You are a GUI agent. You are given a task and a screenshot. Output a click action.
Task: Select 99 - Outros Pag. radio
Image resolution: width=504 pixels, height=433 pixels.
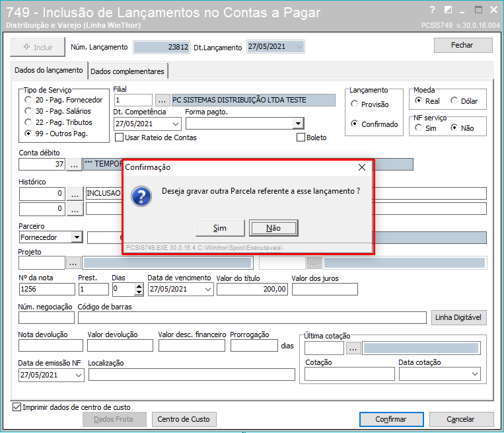coord(28,134)
